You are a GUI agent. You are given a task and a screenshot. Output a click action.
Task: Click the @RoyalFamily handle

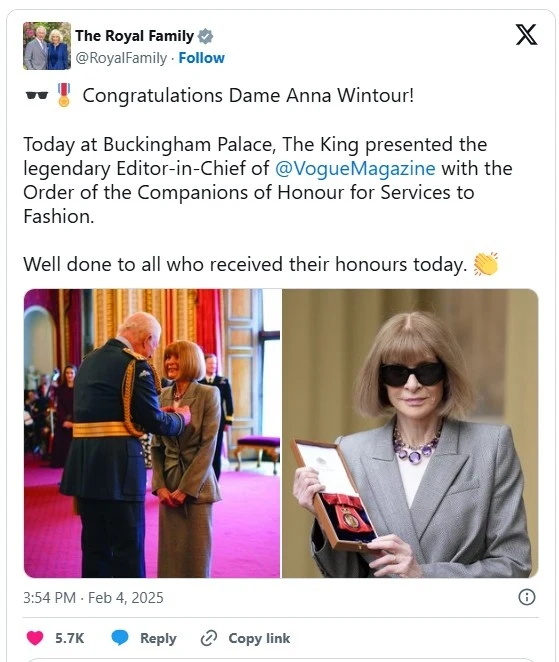[x=121, y=58]
